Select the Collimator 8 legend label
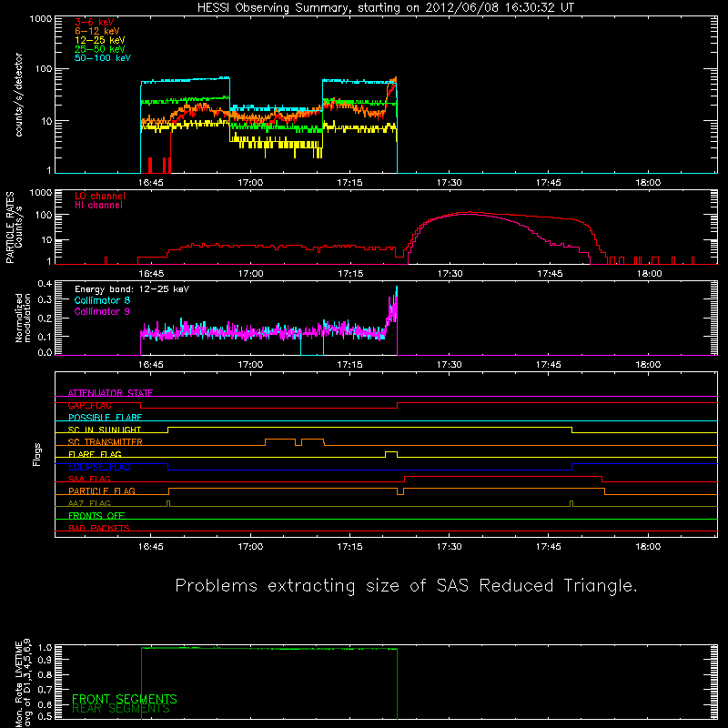Screen dimensions: 728x728 (x=102, y=300)
